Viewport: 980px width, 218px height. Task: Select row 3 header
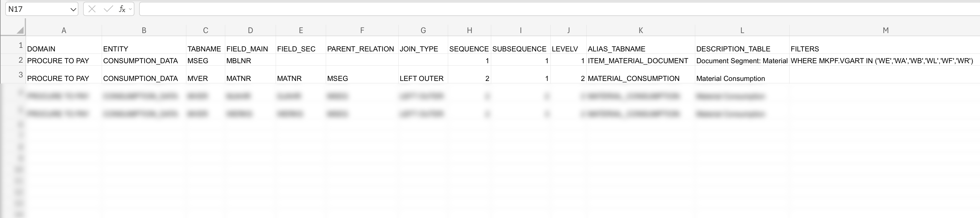[x=21, y=75]
